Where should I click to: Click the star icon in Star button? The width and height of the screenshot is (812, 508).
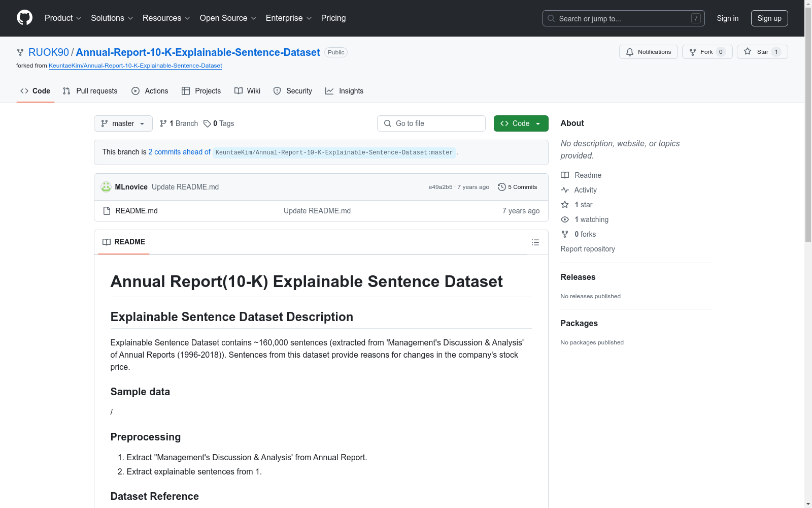click(748, 51)
